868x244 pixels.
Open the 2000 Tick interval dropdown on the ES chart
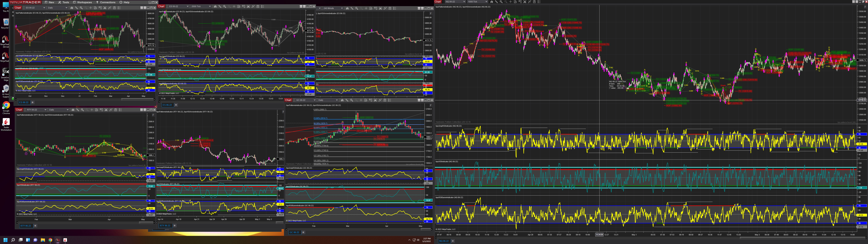[201, 6]
